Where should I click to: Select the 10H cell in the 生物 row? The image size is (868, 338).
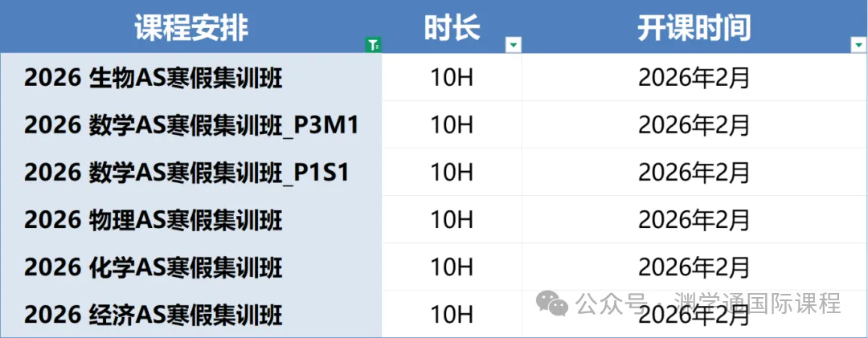tap(452, 78)
